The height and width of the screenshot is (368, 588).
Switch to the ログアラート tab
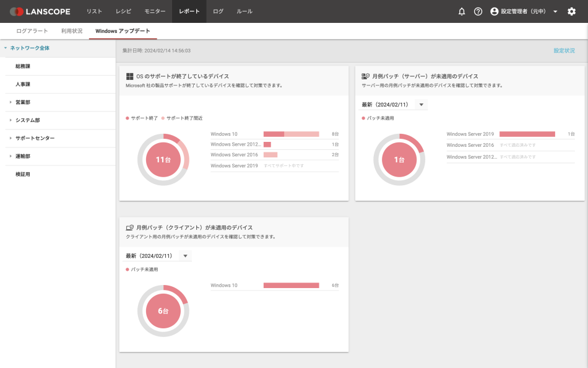pyautogui.click(x=32, y=31)
